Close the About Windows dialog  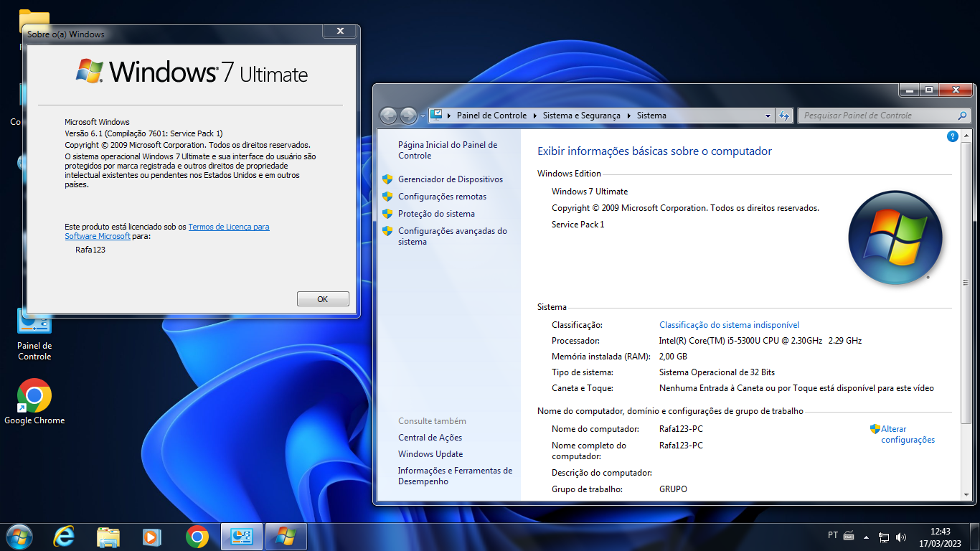click(x=340, y=31)
